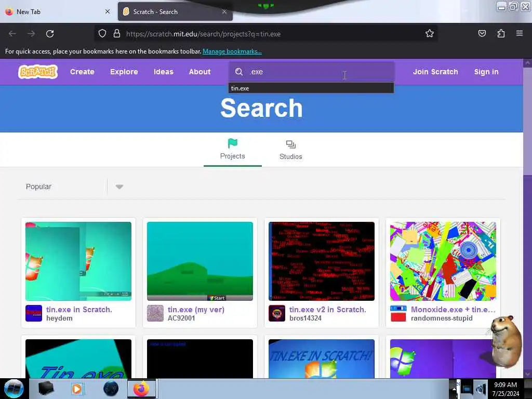This screenshot has width=532, height=399.
Task: Bookmark this page with star
Action: pos(430,34)
